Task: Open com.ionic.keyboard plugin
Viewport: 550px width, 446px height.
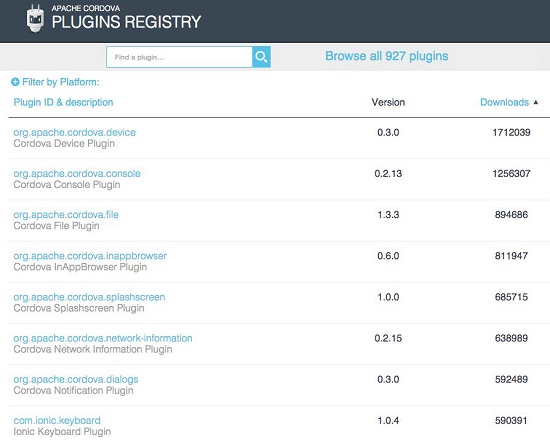Action: click(x=57, y=420)
